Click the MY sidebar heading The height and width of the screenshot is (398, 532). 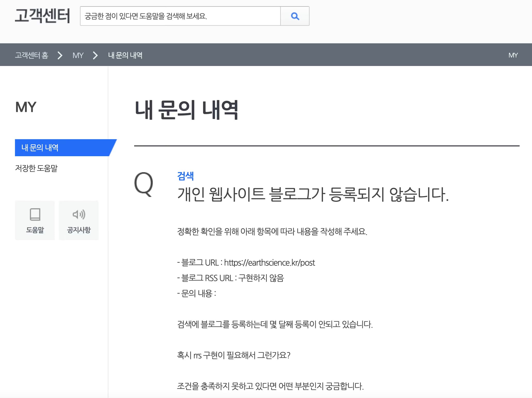(26, 107)
